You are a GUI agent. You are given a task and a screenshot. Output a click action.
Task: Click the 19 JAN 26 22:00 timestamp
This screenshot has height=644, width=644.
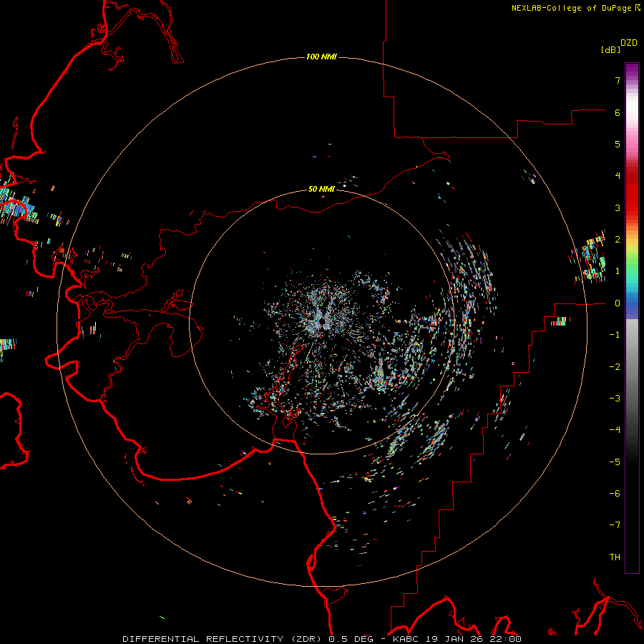(x=474, y=639)
